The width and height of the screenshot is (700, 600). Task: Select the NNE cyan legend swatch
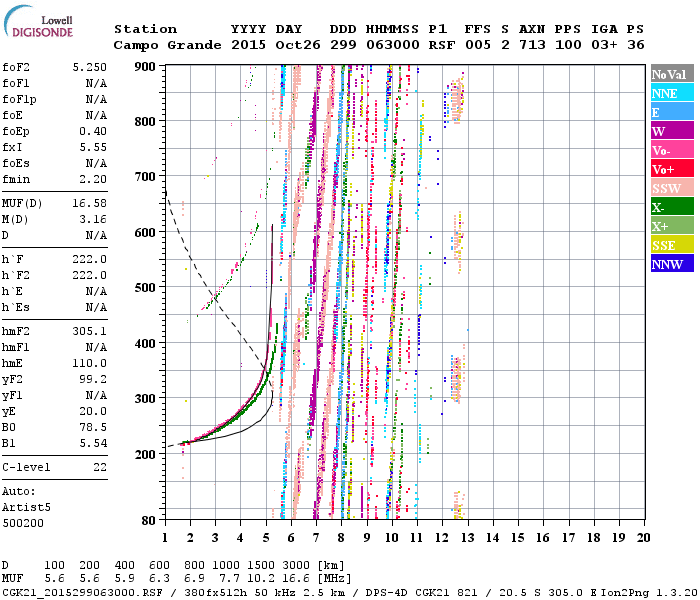click(672, 93)
